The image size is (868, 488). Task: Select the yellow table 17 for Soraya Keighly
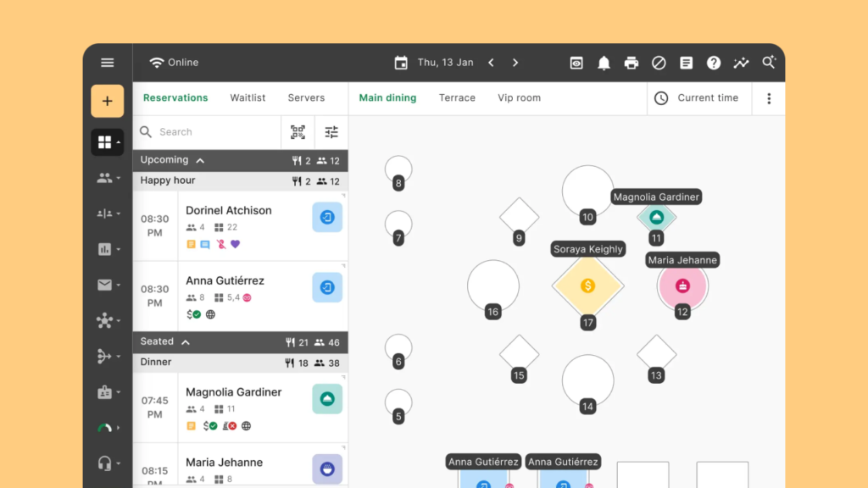coord(587,286)
